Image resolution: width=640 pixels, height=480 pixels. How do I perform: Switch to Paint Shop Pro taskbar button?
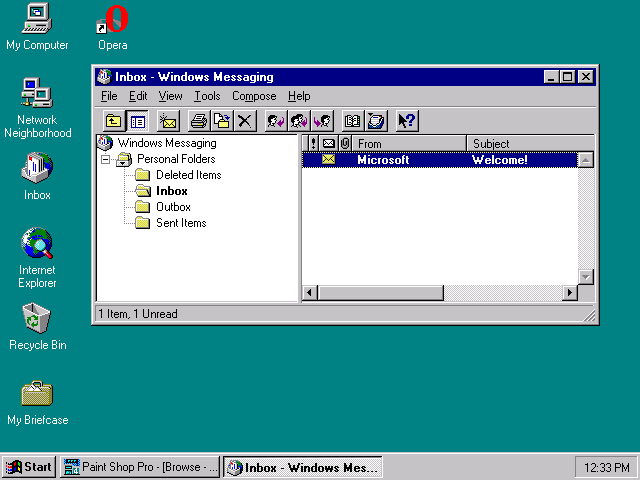click(x=140, y=467)
